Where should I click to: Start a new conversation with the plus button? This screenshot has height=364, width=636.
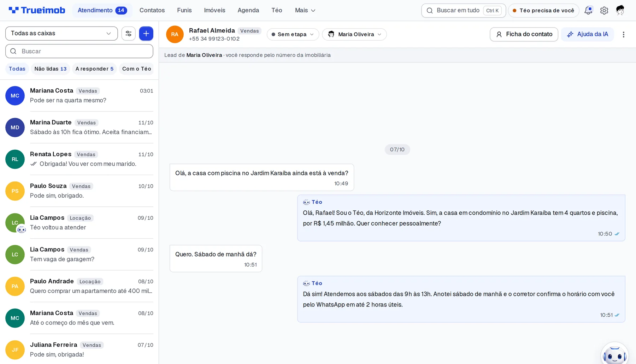[x=146, y=34]
